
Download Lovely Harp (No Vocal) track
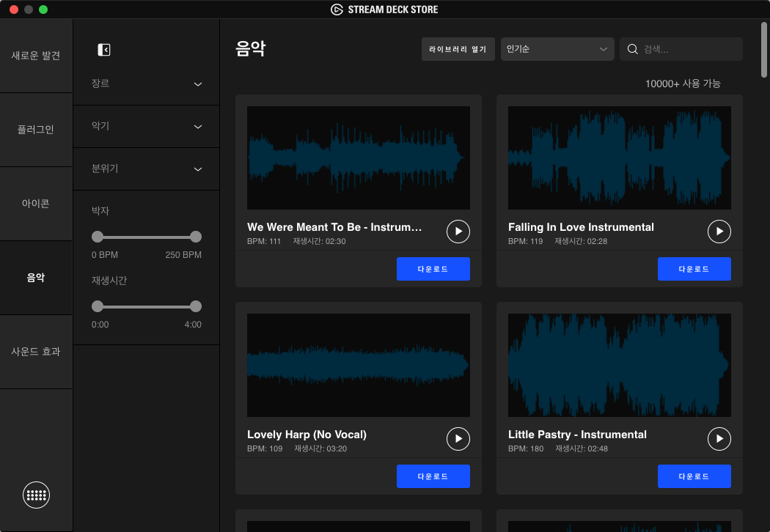pyautogui.click(x=433, y=476)
